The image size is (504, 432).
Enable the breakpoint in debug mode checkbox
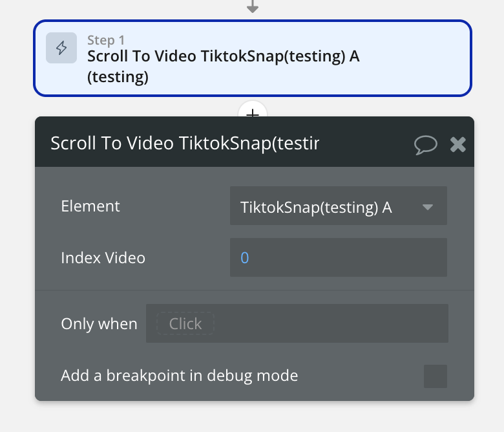point(435,376)
